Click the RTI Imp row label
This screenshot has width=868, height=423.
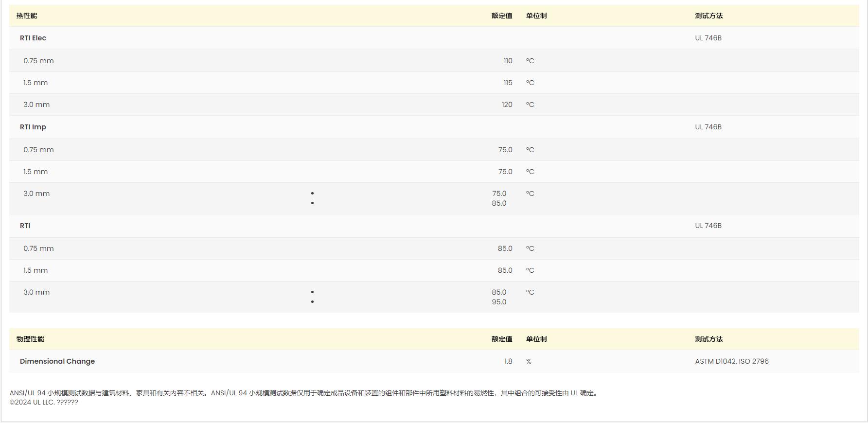[x=33, y=127]
